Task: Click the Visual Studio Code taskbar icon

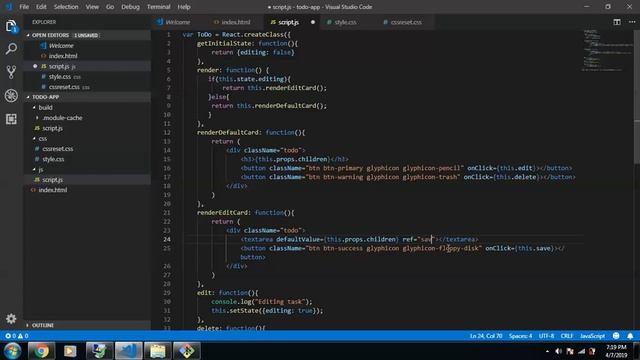Action: [x=129, y=351]
